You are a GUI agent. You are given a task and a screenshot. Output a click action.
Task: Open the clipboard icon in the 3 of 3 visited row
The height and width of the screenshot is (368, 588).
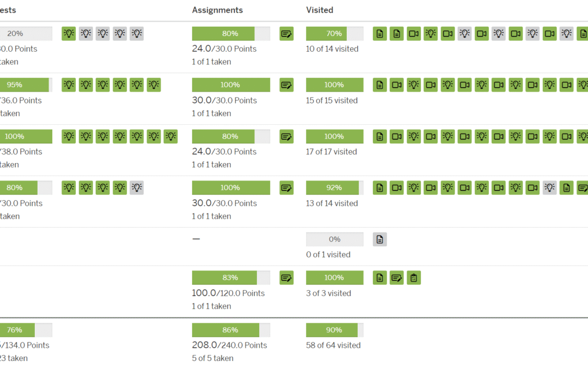point(414,278)
